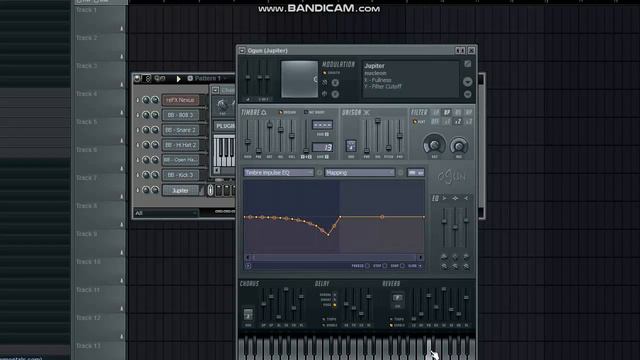Select the rEFX Nexus channel
Screen dimensions: 640x360
point(180,100)
